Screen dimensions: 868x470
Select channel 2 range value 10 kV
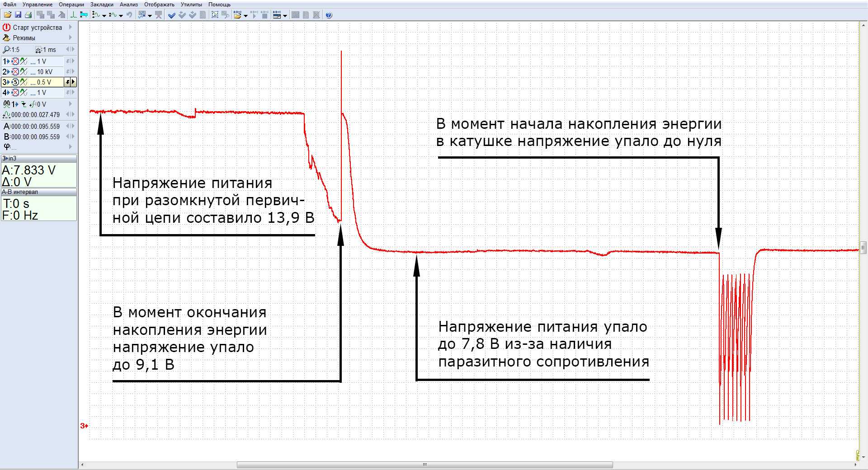click(x=45, y=72)
